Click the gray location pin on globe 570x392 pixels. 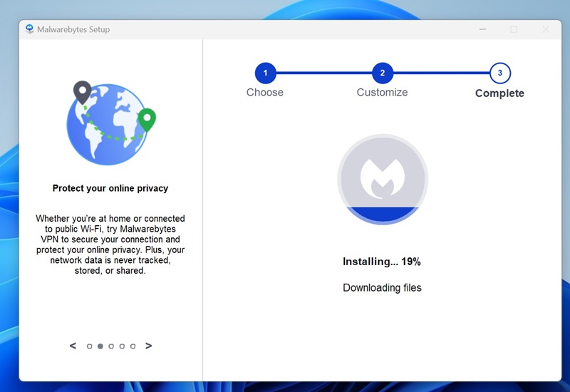[x=82, y=91]
